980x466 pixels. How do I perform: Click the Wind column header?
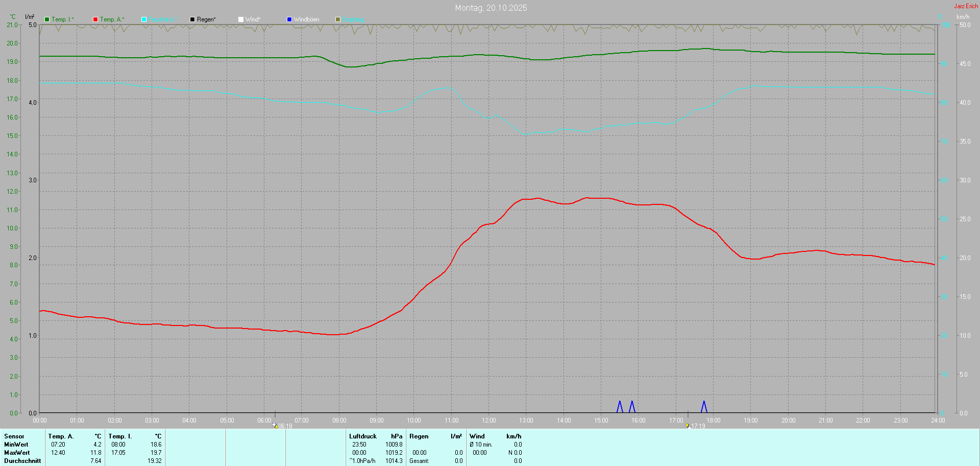pos(477,436)
